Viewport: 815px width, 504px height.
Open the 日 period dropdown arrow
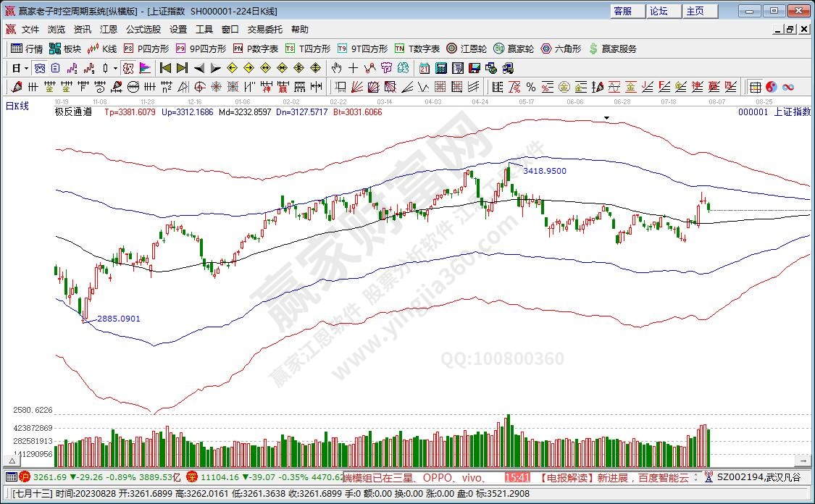tap(27, 68)
